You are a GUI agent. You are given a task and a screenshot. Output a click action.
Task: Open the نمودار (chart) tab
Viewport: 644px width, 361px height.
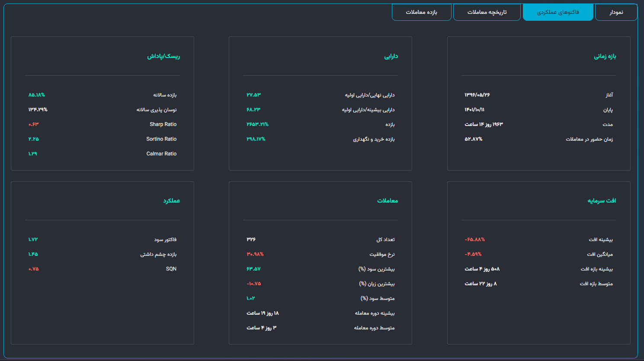(x=616, y=12)
